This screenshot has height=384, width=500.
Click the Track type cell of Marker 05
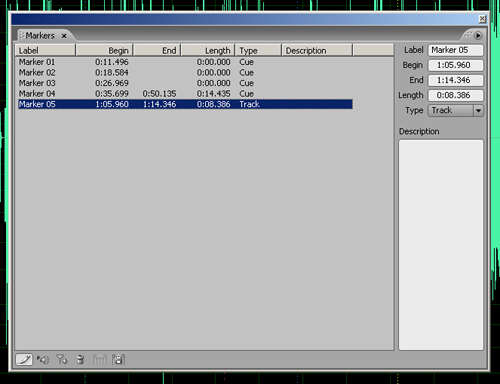point(249,104)
